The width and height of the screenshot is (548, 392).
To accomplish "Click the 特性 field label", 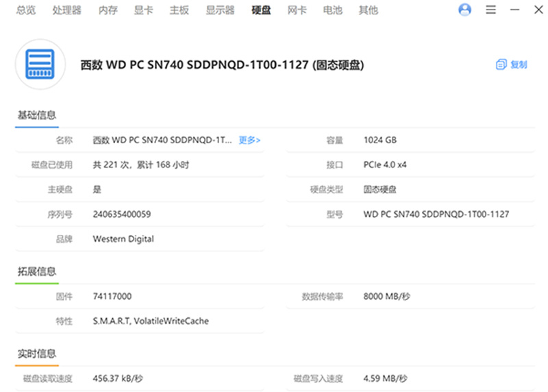I will tap(64, 321).
